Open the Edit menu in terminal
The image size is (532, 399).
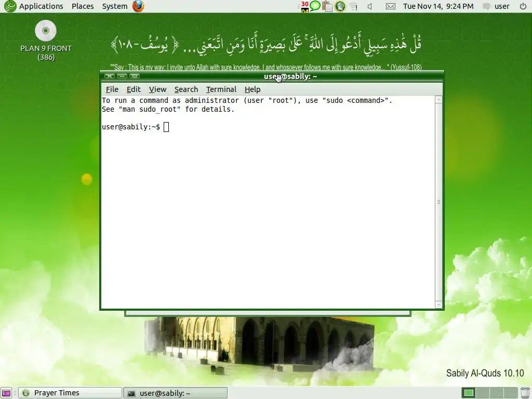click(134, 89)
